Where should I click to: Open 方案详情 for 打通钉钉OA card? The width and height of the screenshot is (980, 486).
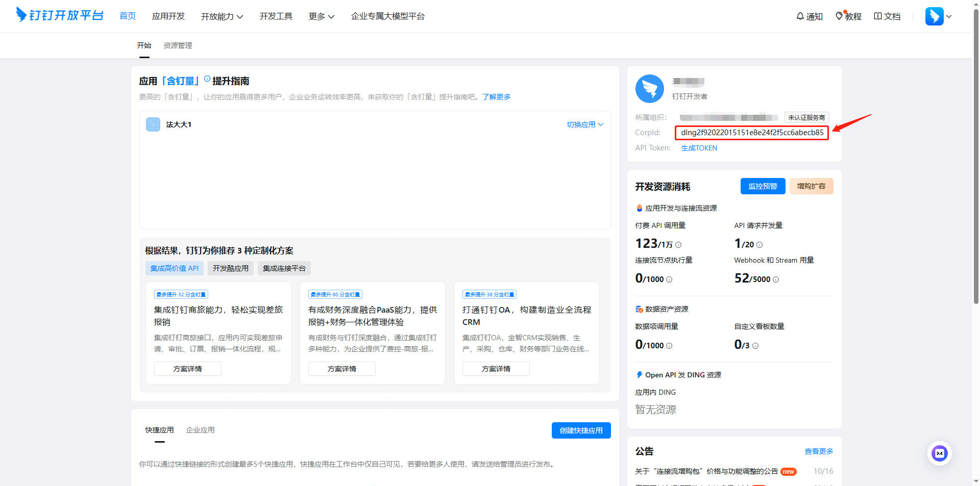coord(496,369)
